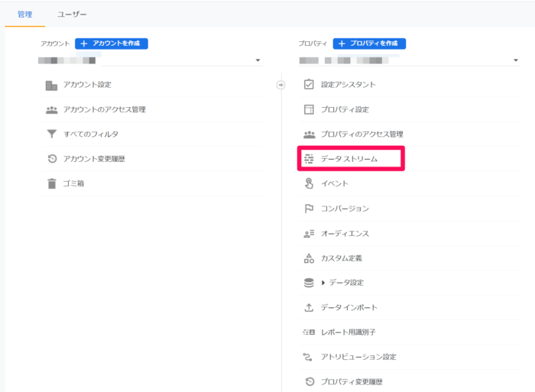Click the blurred account name field
Image resolution: width=535 pixels, height=392 pixels.
tap(67, 60)
